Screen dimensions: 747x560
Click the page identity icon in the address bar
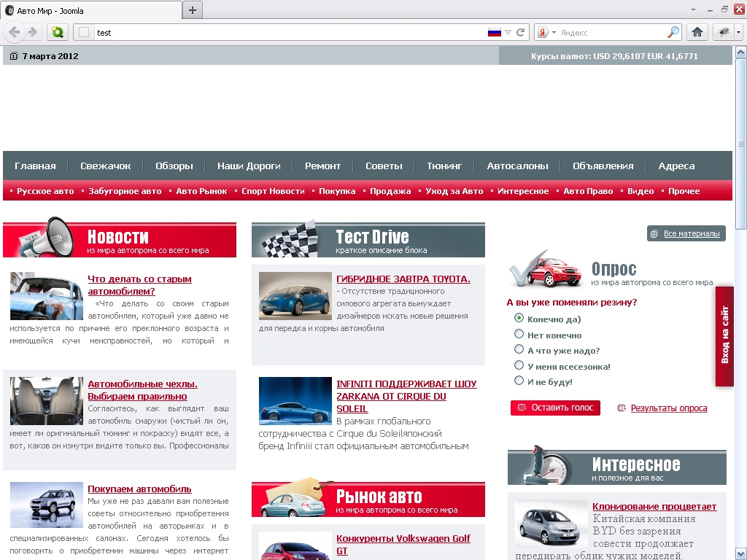84,32
